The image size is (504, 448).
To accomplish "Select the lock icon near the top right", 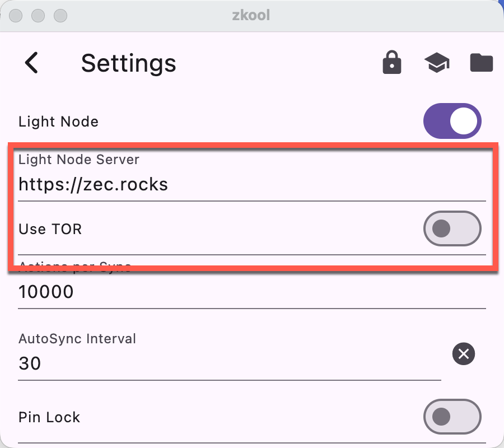I will click(392, 63).
